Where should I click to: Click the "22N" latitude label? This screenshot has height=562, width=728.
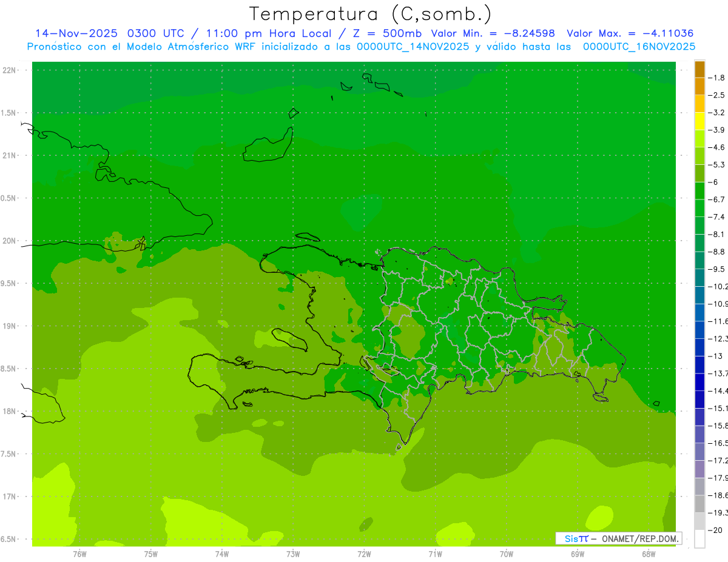pos(9,70)
